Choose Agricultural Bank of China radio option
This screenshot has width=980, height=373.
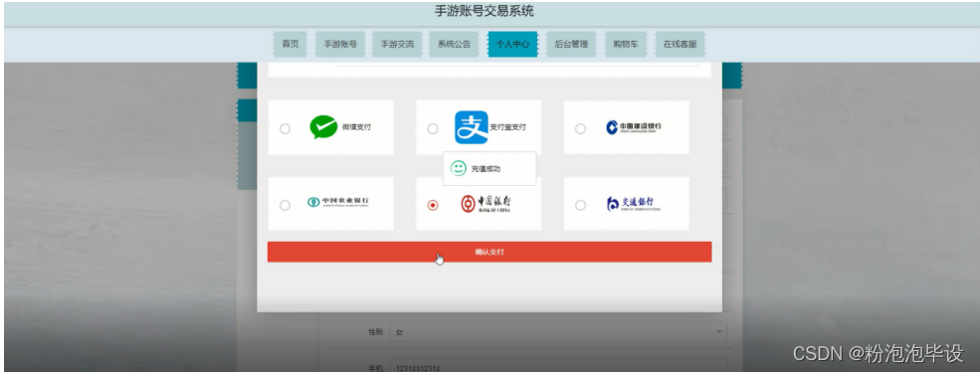(x=285, y=205)
